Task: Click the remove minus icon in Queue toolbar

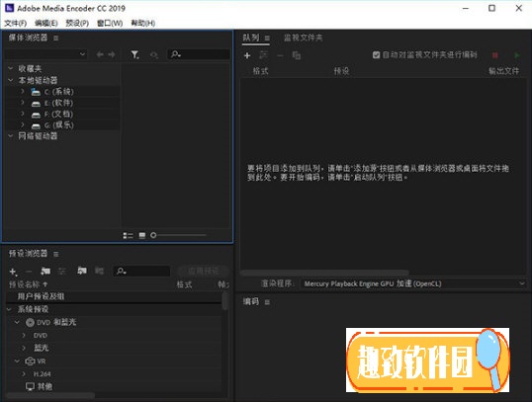Action: [x=280, y=55]
